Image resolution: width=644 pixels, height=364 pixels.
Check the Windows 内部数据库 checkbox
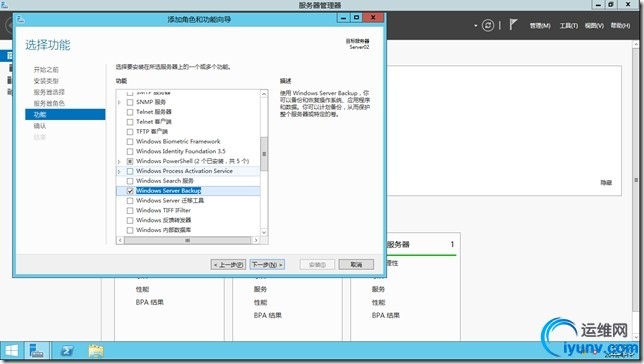(130, 230)
